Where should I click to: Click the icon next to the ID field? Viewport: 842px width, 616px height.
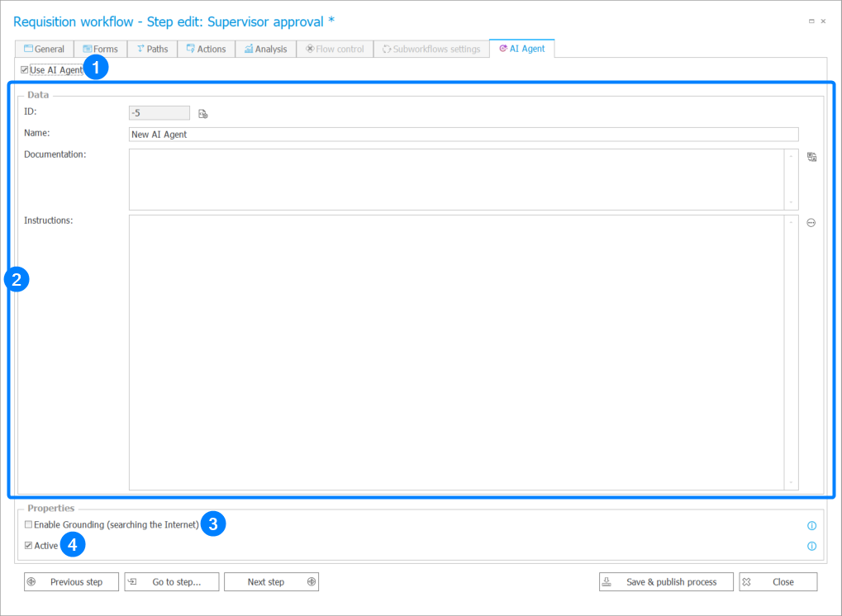pos(202,114)
